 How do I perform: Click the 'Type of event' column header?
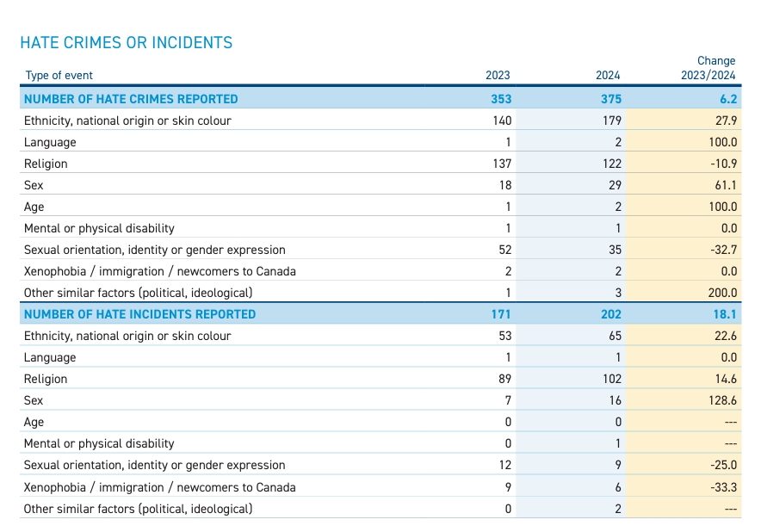point(59,75)
